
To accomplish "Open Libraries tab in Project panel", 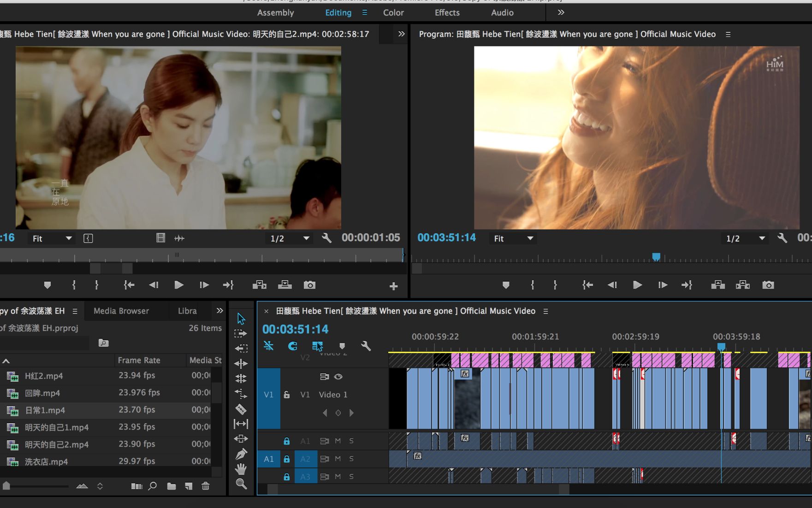I will click(187, 311).
